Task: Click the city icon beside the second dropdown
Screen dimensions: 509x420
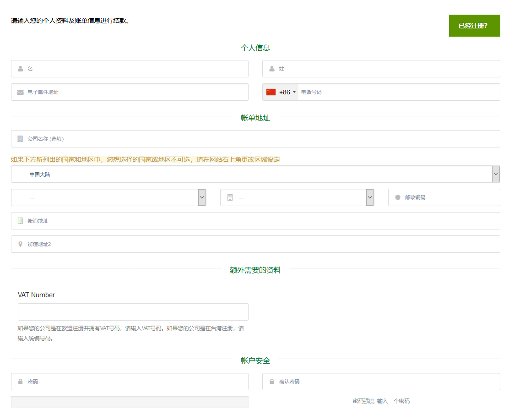Action: tap(229, 197)
